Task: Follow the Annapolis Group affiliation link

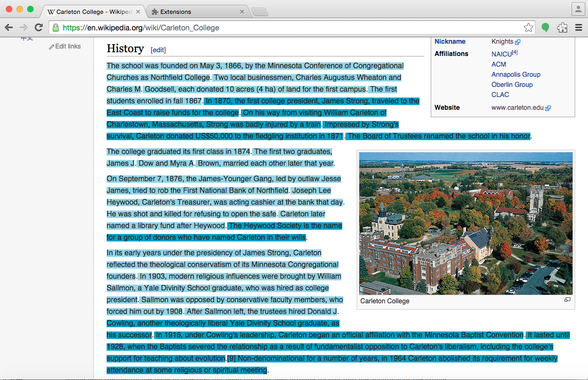Action: 515,75
